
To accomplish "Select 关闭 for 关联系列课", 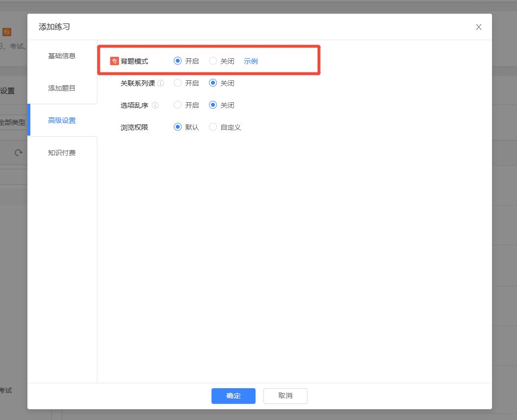I will (x=213, y=83).
